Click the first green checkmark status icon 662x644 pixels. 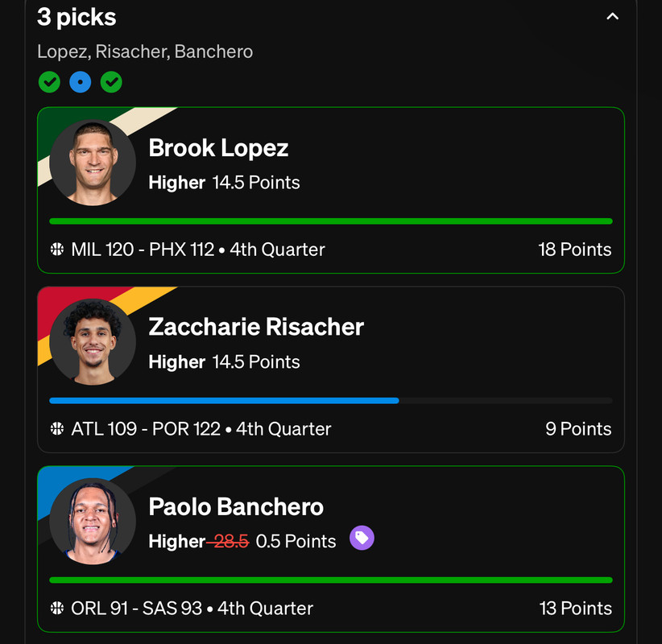point(49,82)
